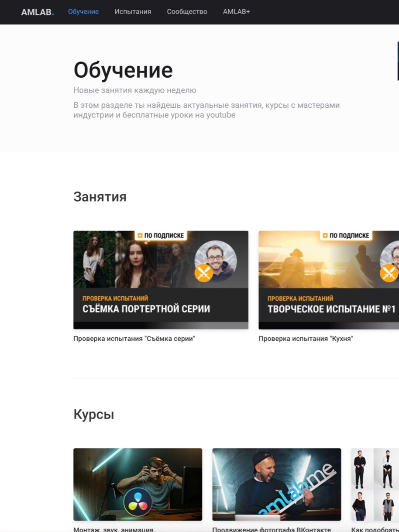Click the crossed swords icon on the Творческое испытание card
The image size is (399, 532).
389,273
